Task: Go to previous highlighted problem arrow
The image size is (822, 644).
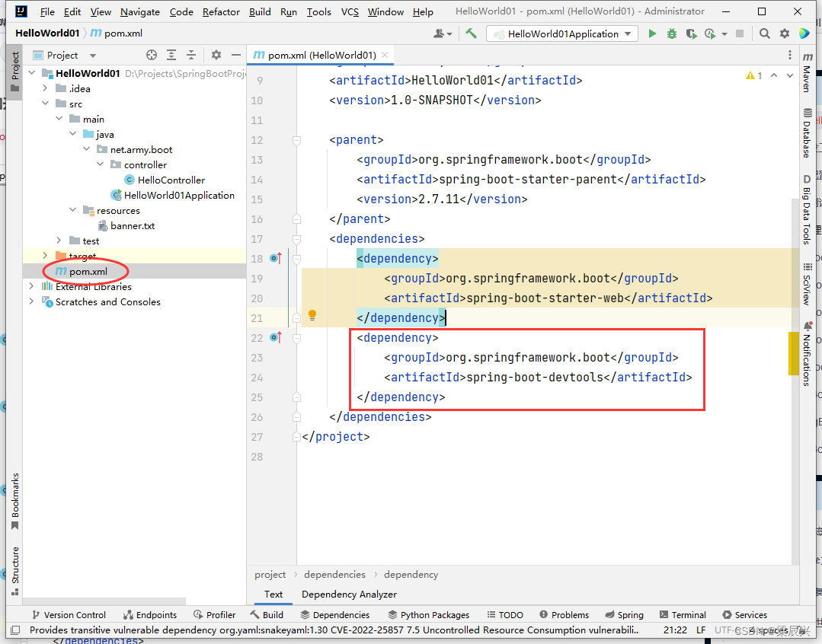Action: coord(774,75)
